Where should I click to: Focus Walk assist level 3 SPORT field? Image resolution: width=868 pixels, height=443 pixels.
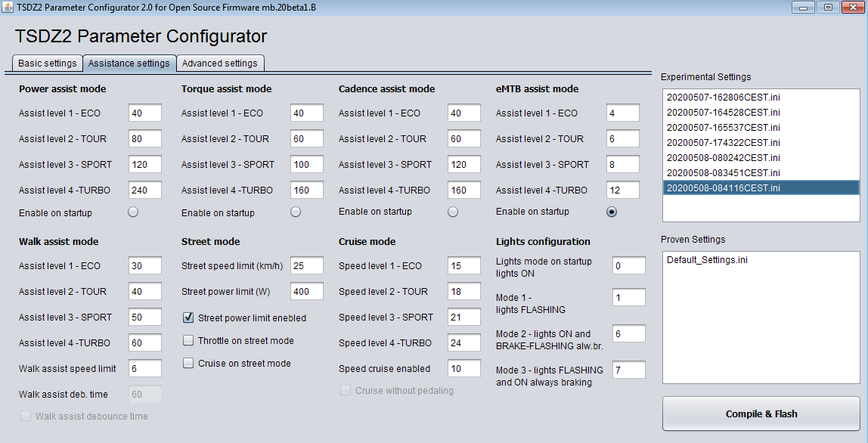click(145, 318)
